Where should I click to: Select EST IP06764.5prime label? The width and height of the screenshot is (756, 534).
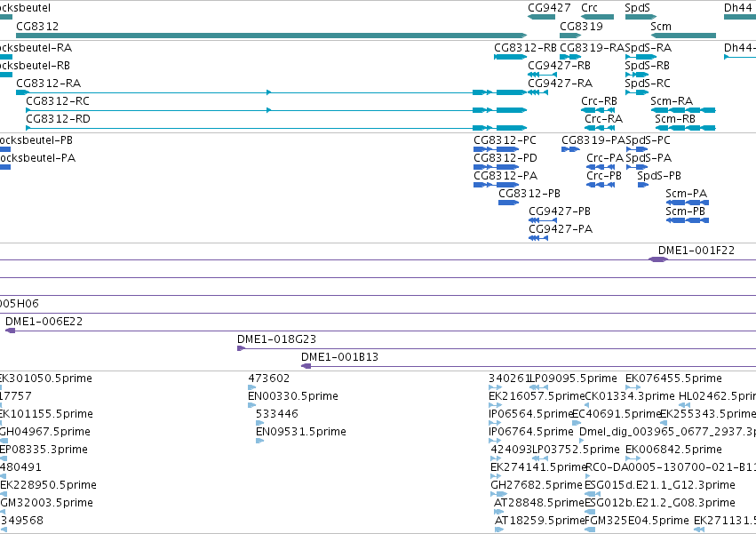click(531, 432)
